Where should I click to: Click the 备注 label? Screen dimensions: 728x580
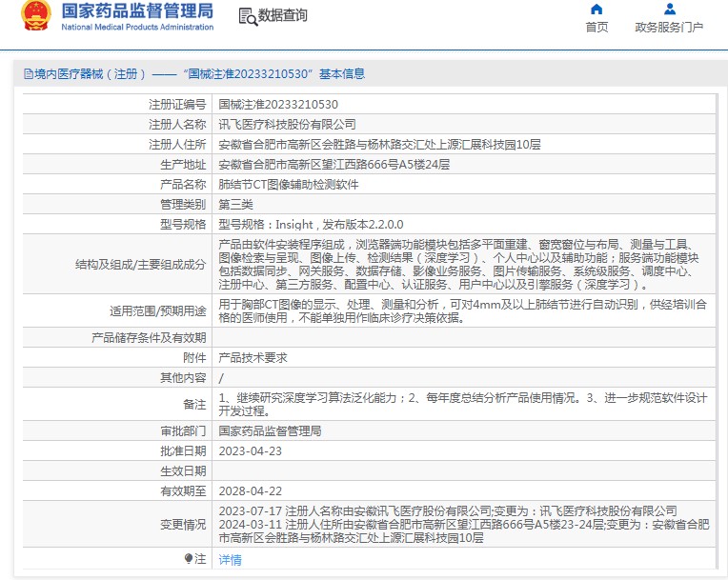point(194,404)
